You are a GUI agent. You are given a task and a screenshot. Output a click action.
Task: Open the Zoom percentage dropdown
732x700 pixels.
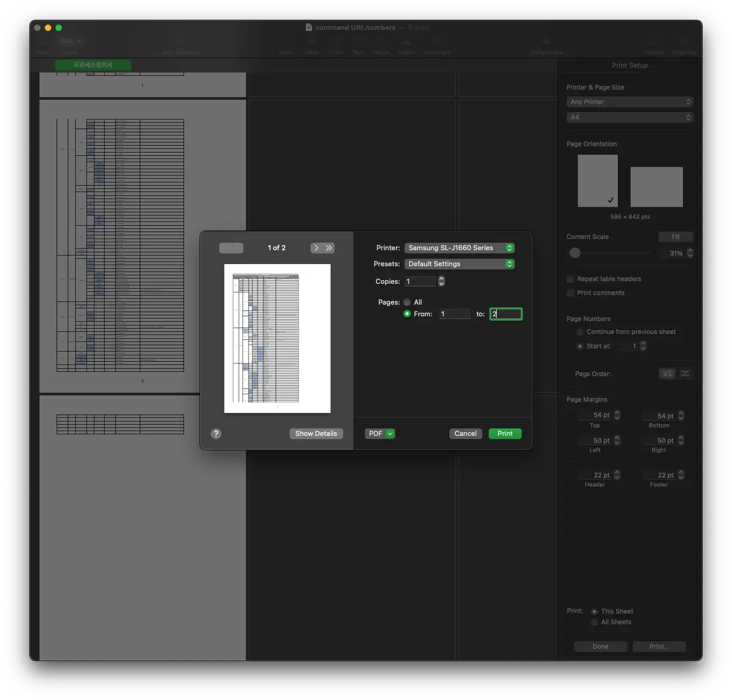[70, 41]
